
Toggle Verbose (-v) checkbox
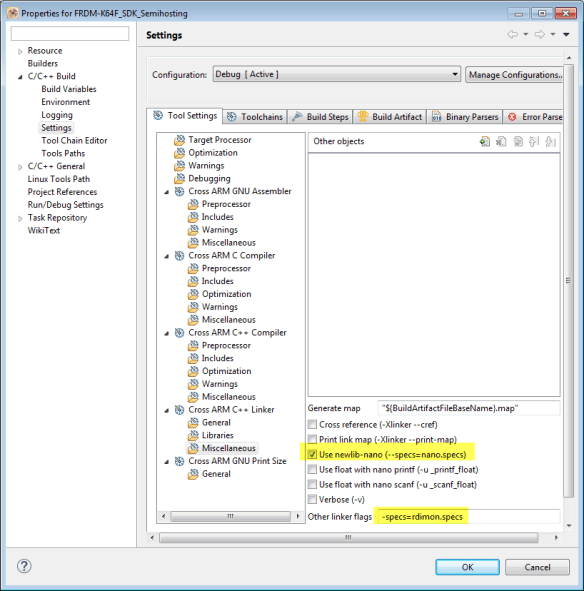pyautogui.click(x=312, y=499)
